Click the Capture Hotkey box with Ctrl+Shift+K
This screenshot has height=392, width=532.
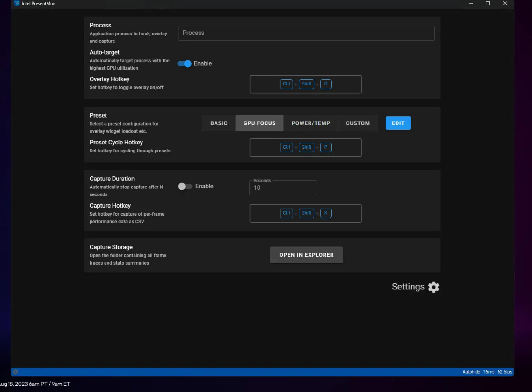coord(305,213)
